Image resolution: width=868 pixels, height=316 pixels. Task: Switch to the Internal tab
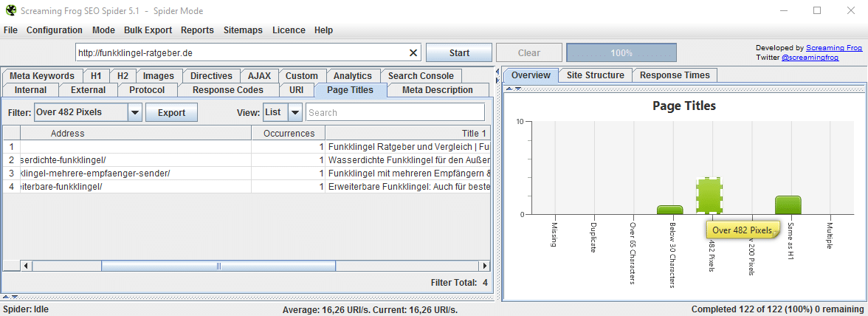click(30, 89)
